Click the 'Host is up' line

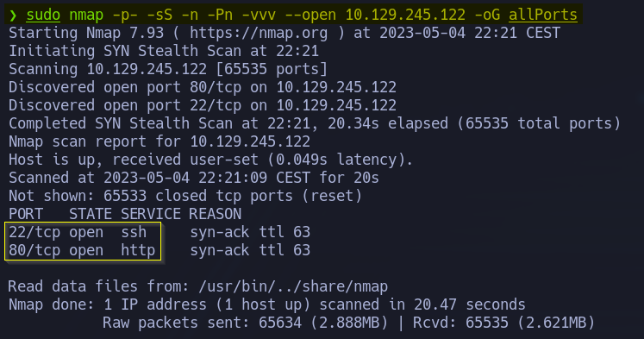(210, 160)
